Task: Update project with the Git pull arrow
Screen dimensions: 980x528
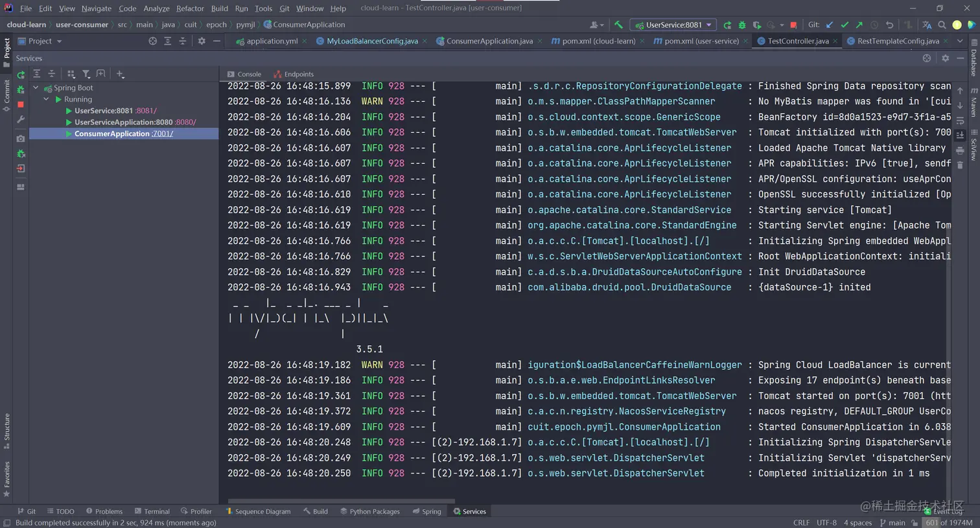Action: (x=829, y=25)
